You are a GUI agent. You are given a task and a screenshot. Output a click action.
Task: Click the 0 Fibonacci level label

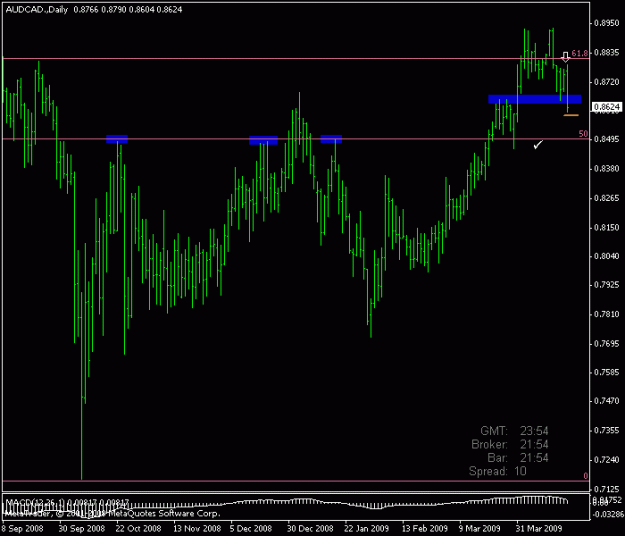pos(586,476)
